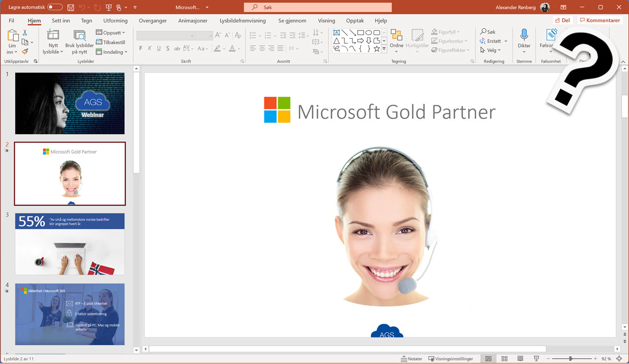Click the Del share button

tap(562, 20)
